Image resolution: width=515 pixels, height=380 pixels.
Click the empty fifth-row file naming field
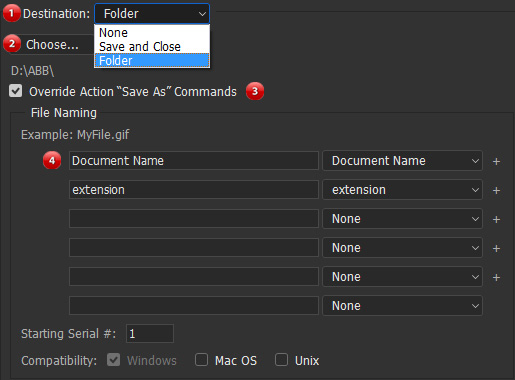(x=194, y=277)
